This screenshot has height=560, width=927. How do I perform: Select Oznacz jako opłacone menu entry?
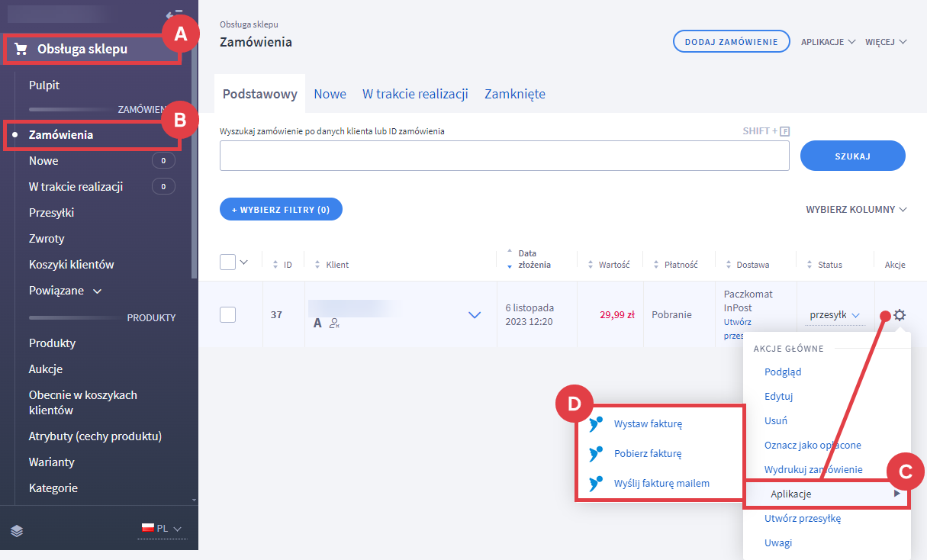(x=813, y=446)
